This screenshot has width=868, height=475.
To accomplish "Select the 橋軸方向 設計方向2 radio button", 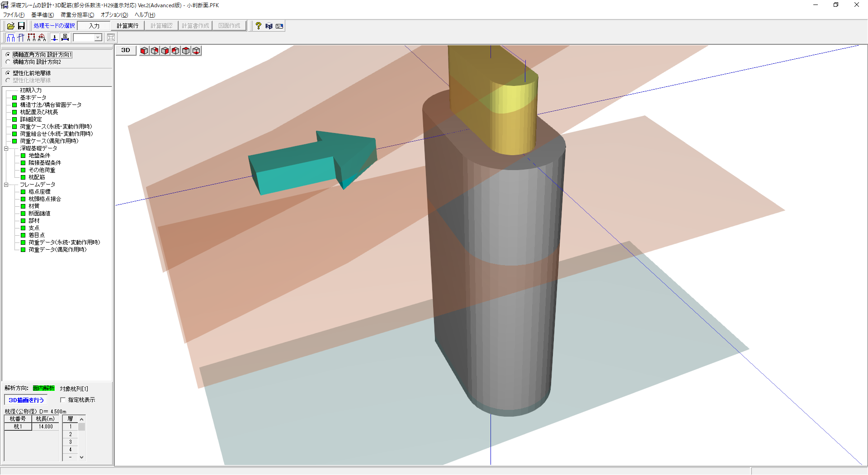I will pos(8,62).
